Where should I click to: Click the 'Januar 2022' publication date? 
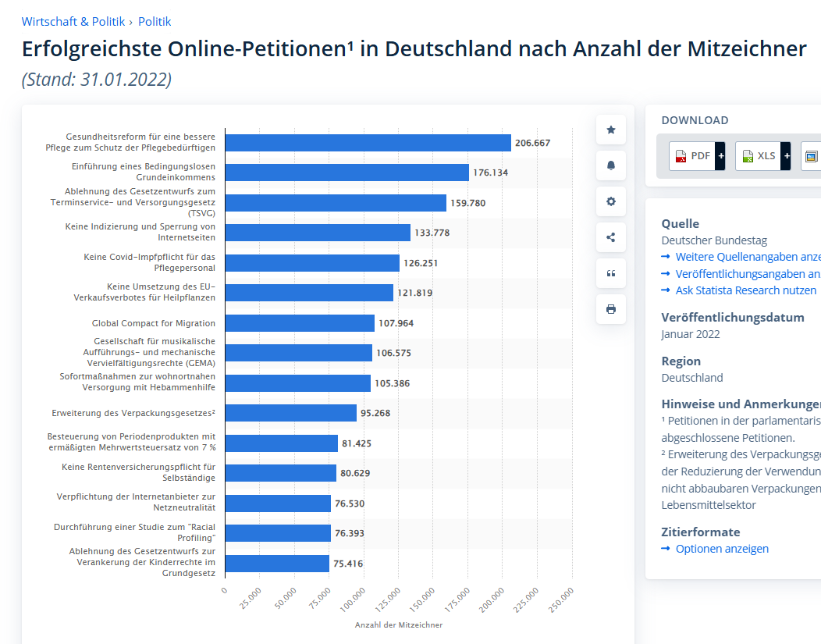coord(691,334)
